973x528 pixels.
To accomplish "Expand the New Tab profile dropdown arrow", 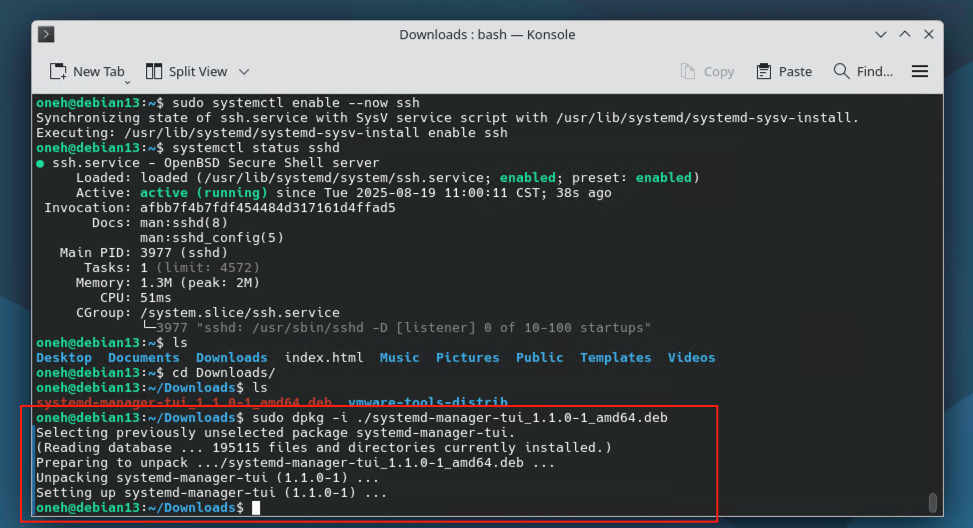I will pos(127,82).
